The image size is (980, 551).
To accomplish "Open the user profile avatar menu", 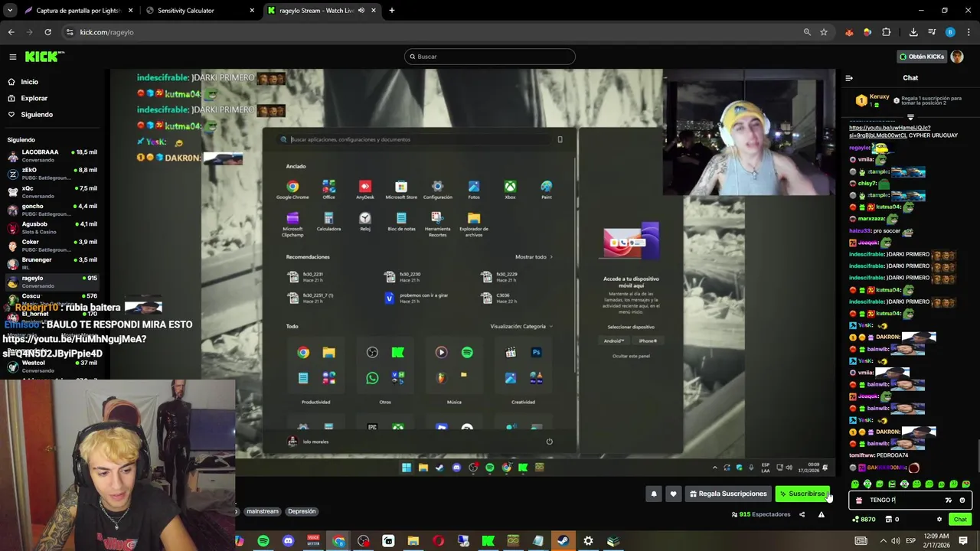I will [x=957, y=57].
